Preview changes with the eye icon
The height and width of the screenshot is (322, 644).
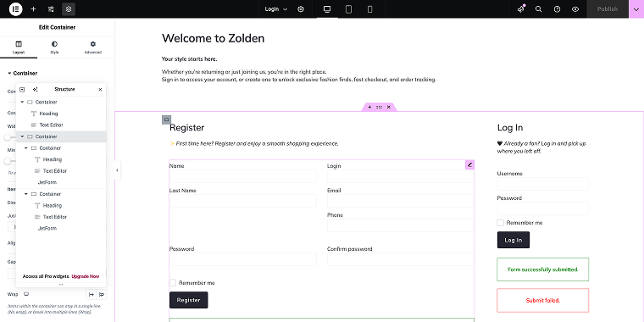click(575, 9)
